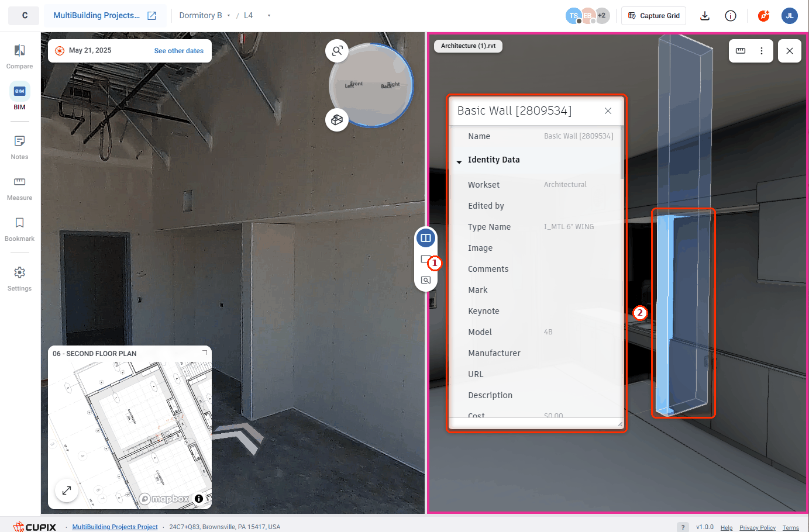Click the download icon in top bar
Viewport: 809px width, 532px height.
(x=705, y=16)
